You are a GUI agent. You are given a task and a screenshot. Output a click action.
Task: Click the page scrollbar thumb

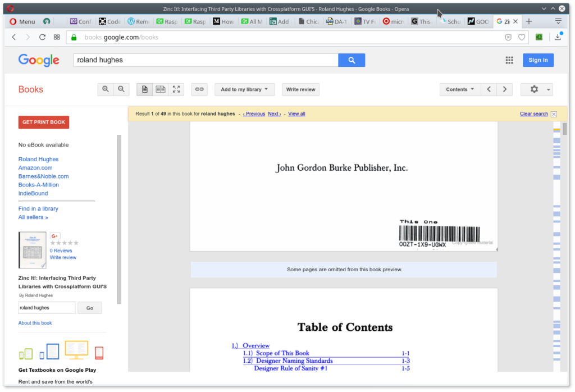click(565, 129)
